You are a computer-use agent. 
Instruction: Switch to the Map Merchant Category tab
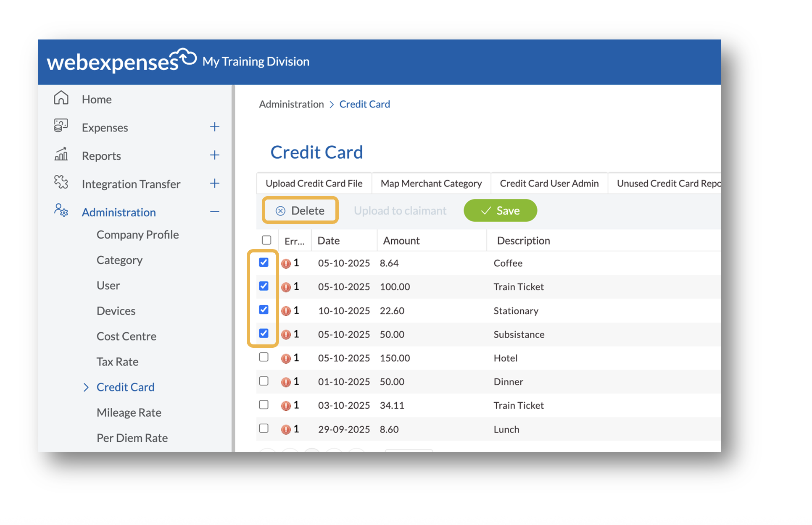431,183
